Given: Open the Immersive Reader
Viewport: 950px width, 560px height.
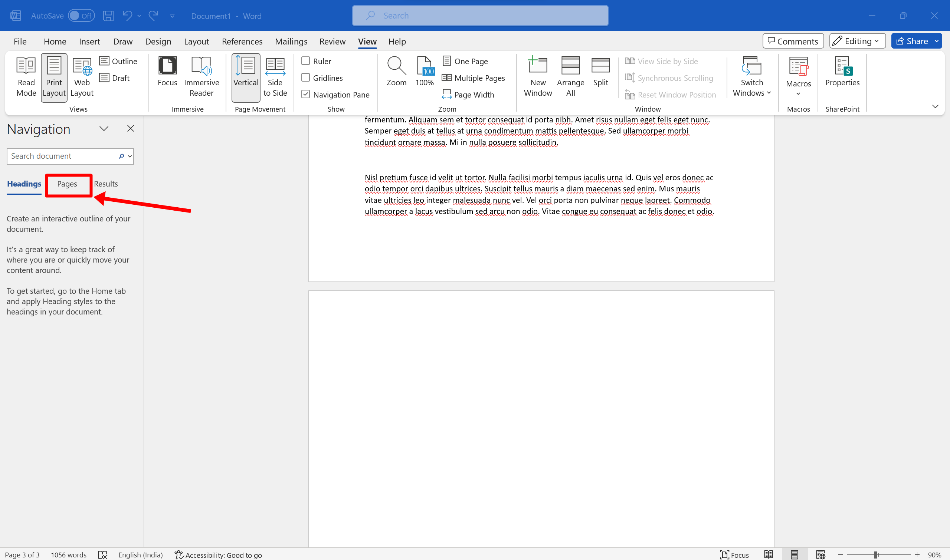Looking at the screenshot, I should pos(202,77).
